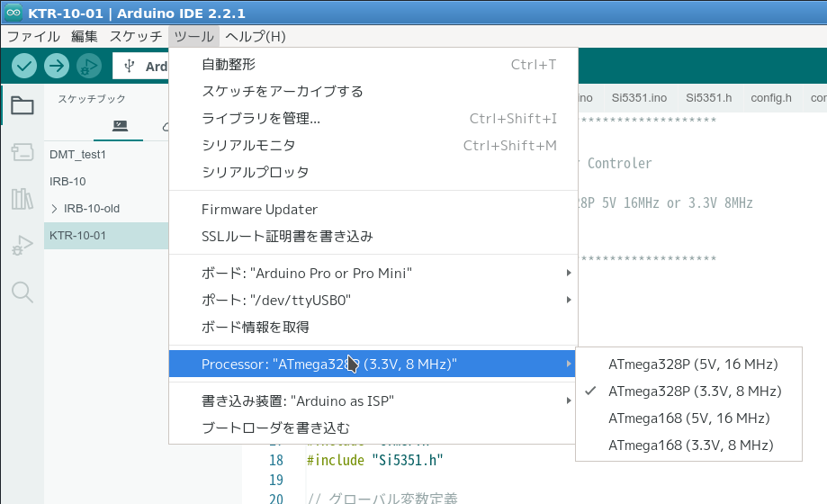Image resolution: width=827 pixels, height=504 pixels.
Task: Start debugging with the debug play icon
Action: (88, 66)
